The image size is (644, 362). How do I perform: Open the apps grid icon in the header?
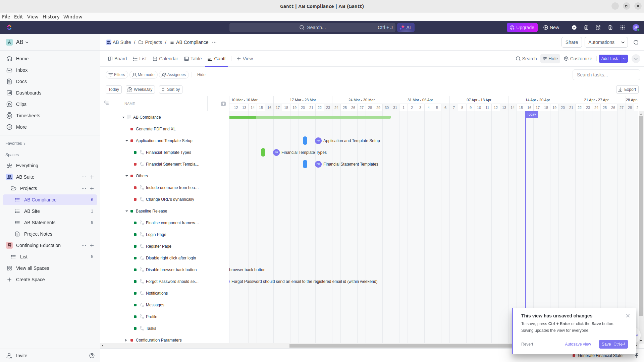[623, 27]
